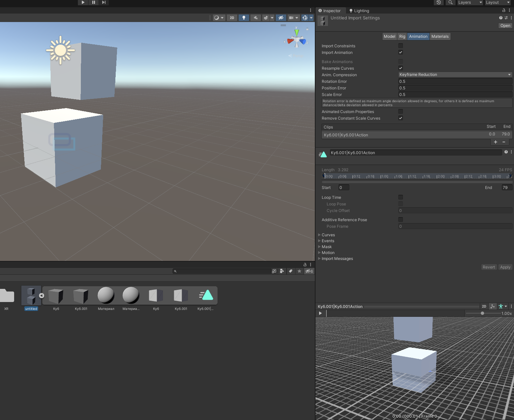Viewport: 514px width, 420px height.
Task: Switch to the Model tab
Action: click(x=389, y=36)
